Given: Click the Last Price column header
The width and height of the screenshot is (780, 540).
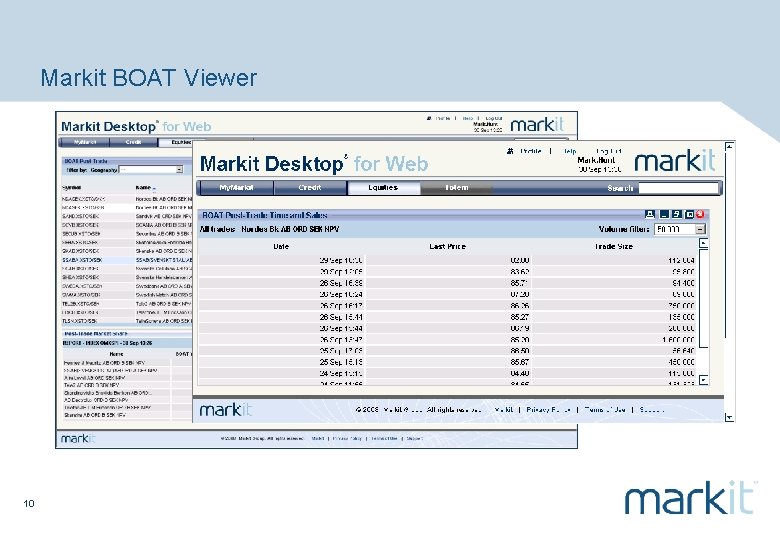Looking at the screenshot, I should tap(447, 247).
